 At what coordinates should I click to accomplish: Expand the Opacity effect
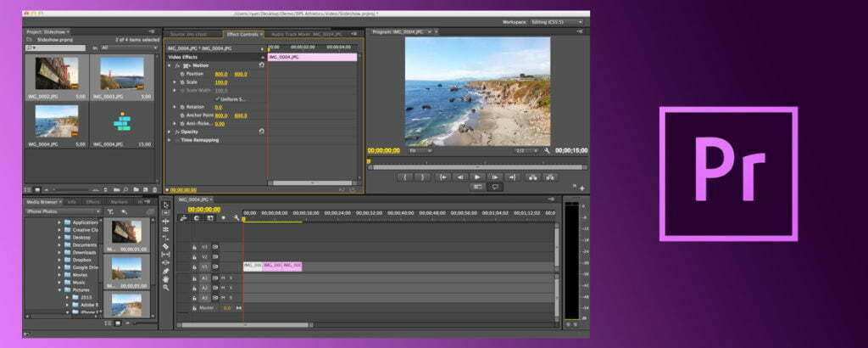coord(170,132)
